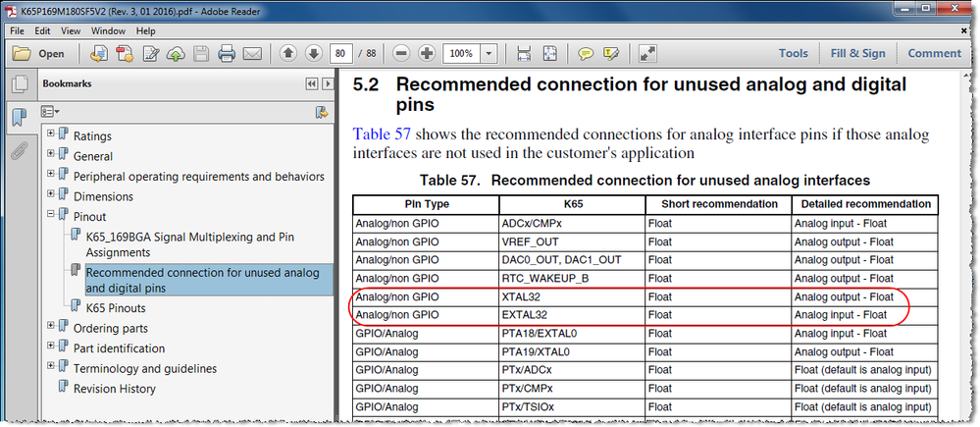
Task: Click the find current bookmark icon
Action: pyautogui.click(x=322, y=113)
